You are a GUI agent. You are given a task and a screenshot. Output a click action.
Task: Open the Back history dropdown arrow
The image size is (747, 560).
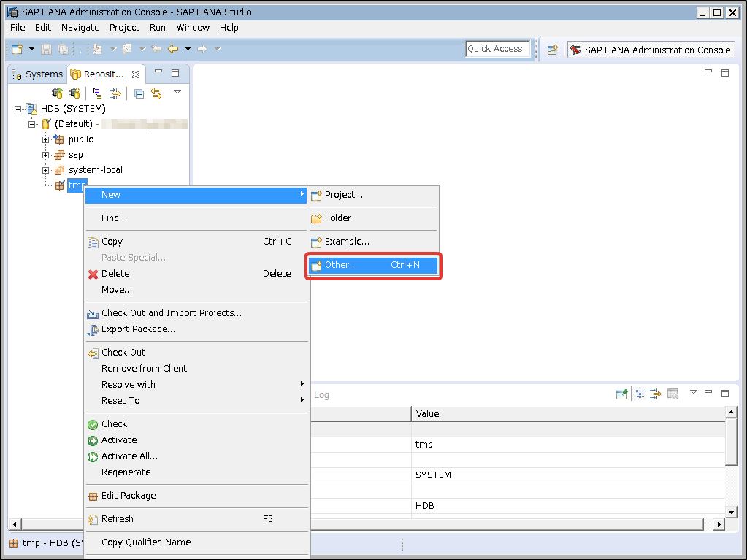coord(188,49)
